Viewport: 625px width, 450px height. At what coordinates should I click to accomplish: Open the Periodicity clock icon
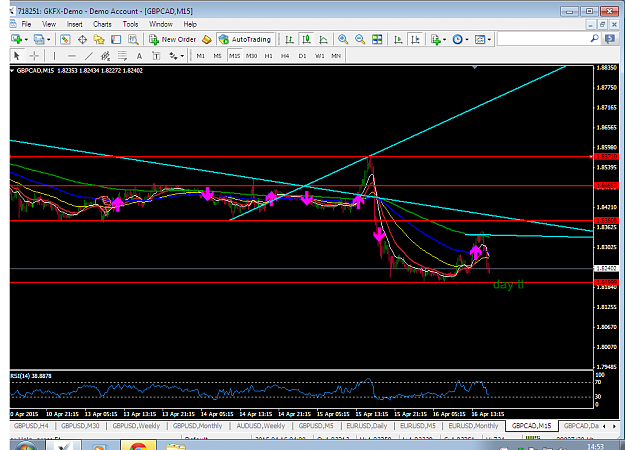[458, 39]
